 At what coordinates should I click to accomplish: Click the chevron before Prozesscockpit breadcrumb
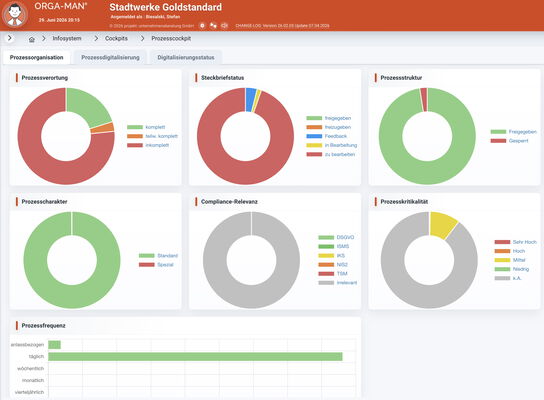pos(142,39)
